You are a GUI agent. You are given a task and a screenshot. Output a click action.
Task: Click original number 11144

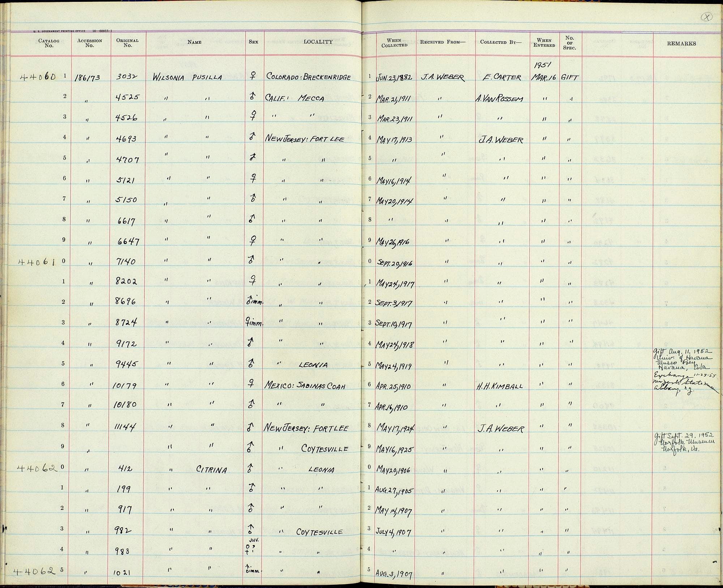pyautogui.click(x=124, y=427)
